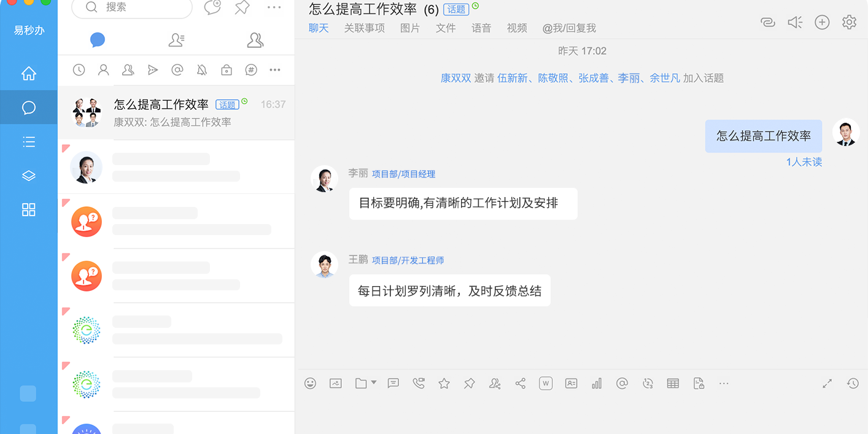Expand more options in message toolbar
Screen dimensions: 868x434
724,384
